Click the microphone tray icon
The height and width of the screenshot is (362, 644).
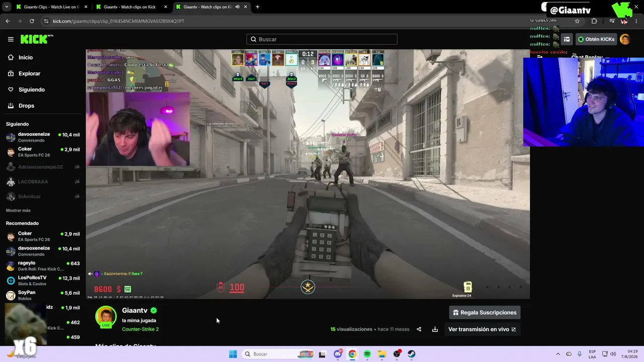(x=580, y=354)
